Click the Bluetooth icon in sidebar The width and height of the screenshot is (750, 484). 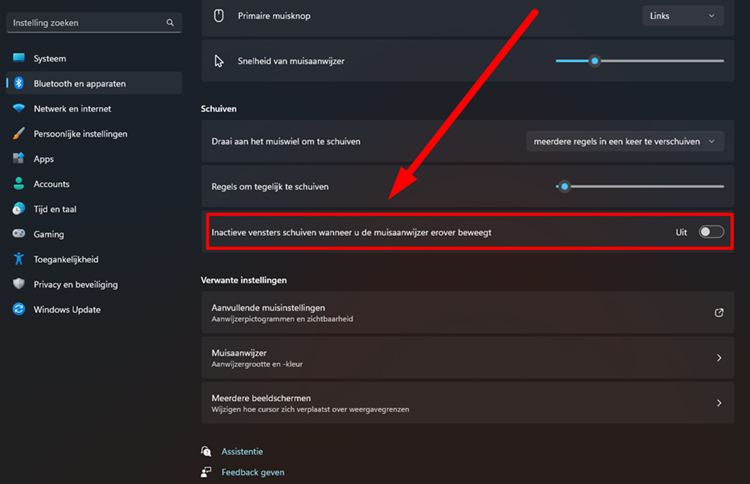[19, 83]
